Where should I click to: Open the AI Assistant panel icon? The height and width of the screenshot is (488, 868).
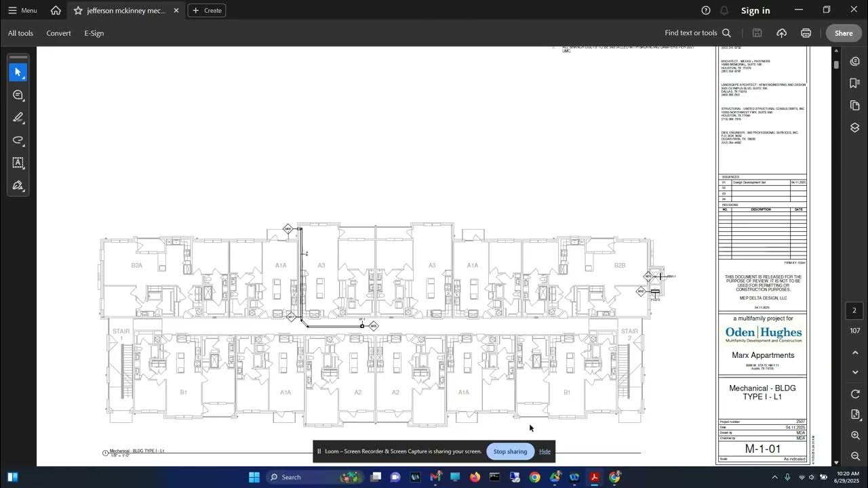pyautogui.click(x=854, y=60)
